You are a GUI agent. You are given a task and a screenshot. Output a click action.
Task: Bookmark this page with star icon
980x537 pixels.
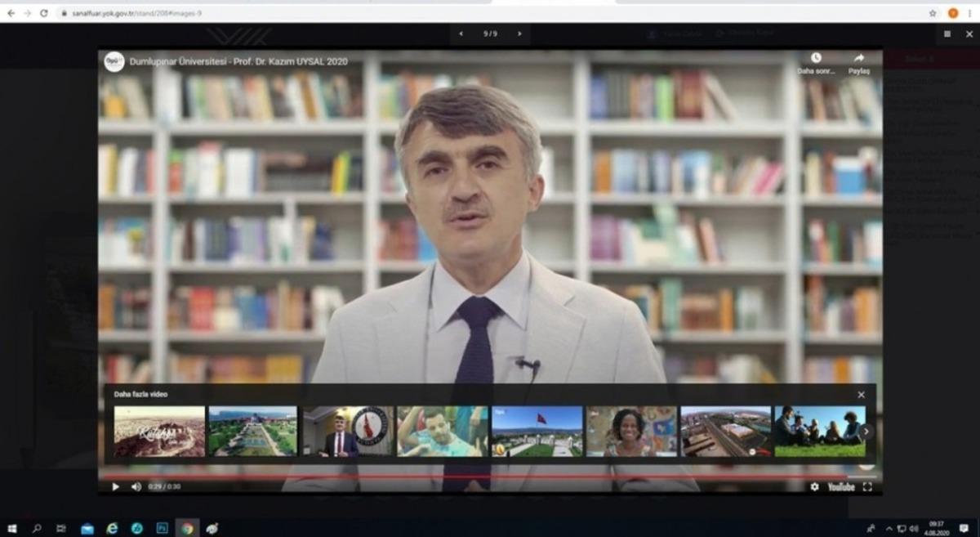[x=933, y=13]
